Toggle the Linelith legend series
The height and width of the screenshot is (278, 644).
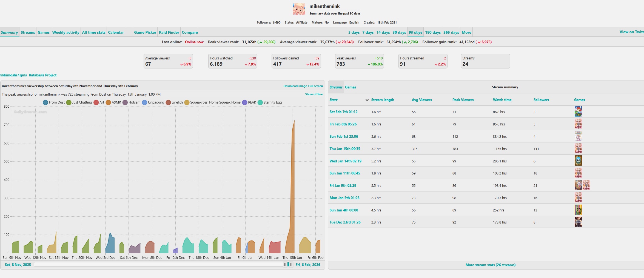point(174,102)
